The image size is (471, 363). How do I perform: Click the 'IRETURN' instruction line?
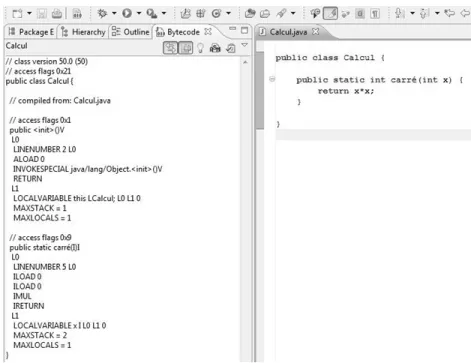pyautogui.click(x=28, y=306)
